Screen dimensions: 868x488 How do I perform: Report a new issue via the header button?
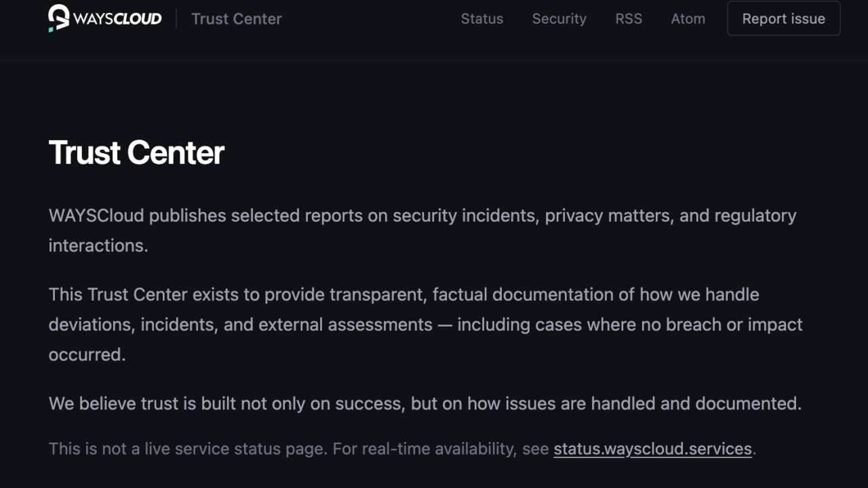coord(783,18)
